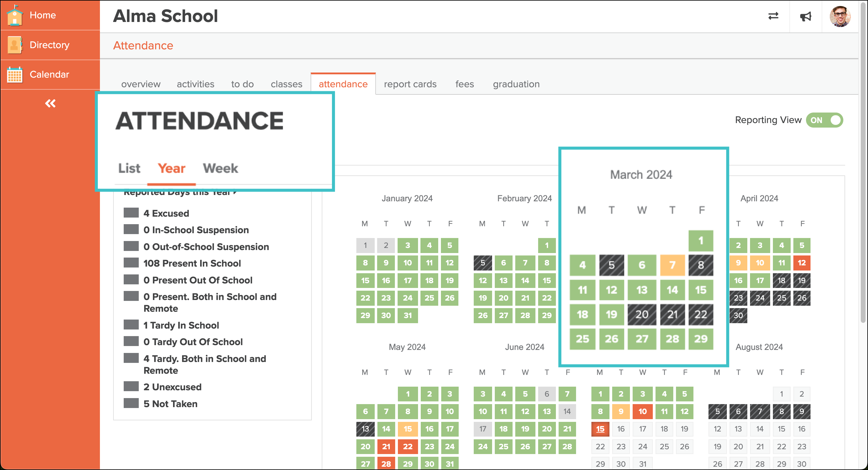Open the Directory address book icon
868x470 pixels.
click(14, 45)
